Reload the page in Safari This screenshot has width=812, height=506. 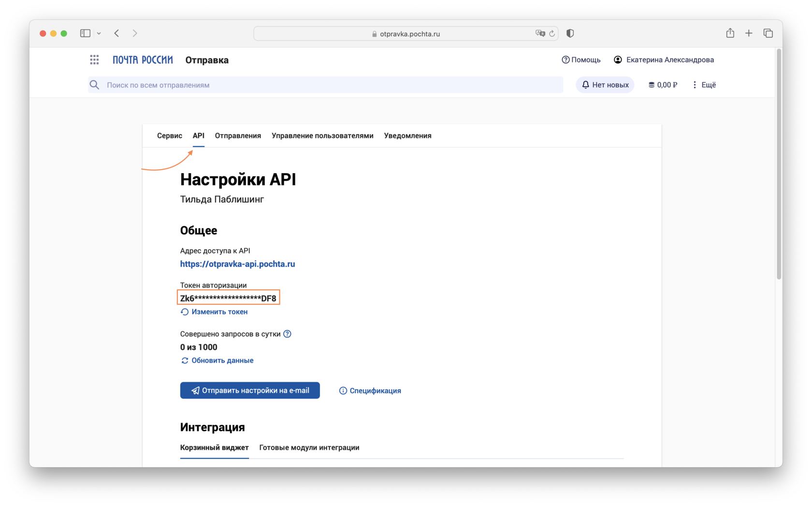[x=552, y=33]
